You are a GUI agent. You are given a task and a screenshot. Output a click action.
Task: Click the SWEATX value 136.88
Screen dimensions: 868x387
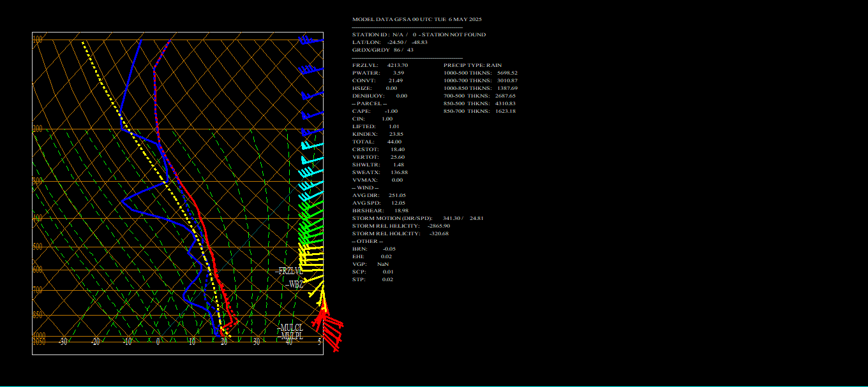399,172
